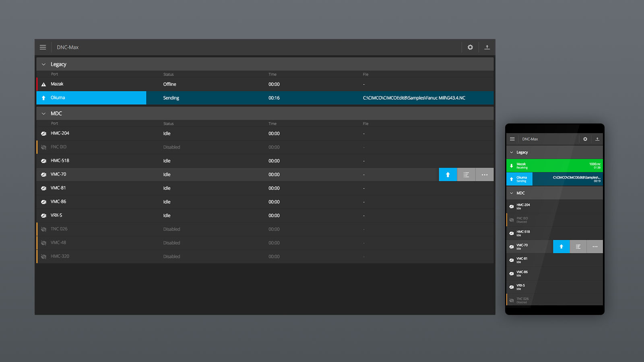This screenshot has height=362, width=644.
Task: Tap three-dot options on phone VMC-70 row
Action: 595,247
